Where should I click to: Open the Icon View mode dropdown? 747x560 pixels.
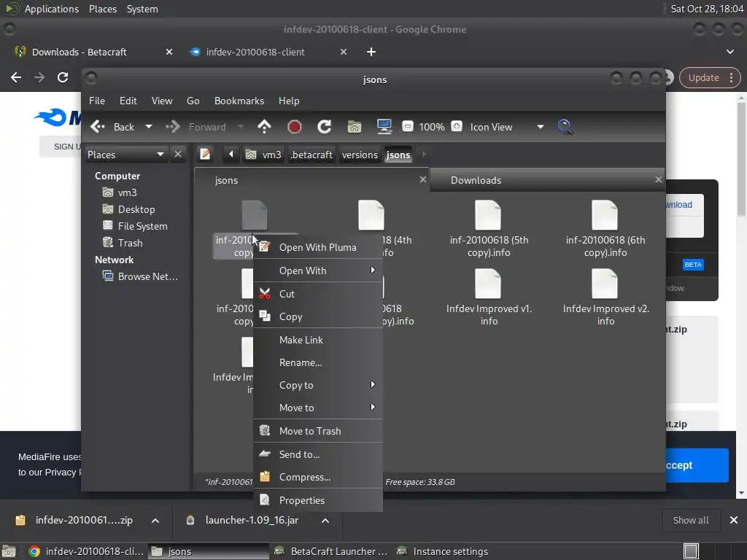(540, 127)
